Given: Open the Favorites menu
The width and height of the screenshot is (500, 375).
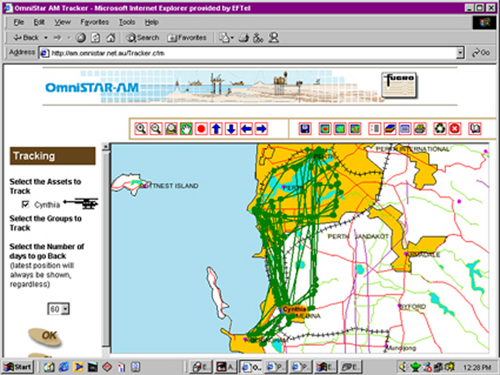Looking at the screenshot, I should click(95, 22).
